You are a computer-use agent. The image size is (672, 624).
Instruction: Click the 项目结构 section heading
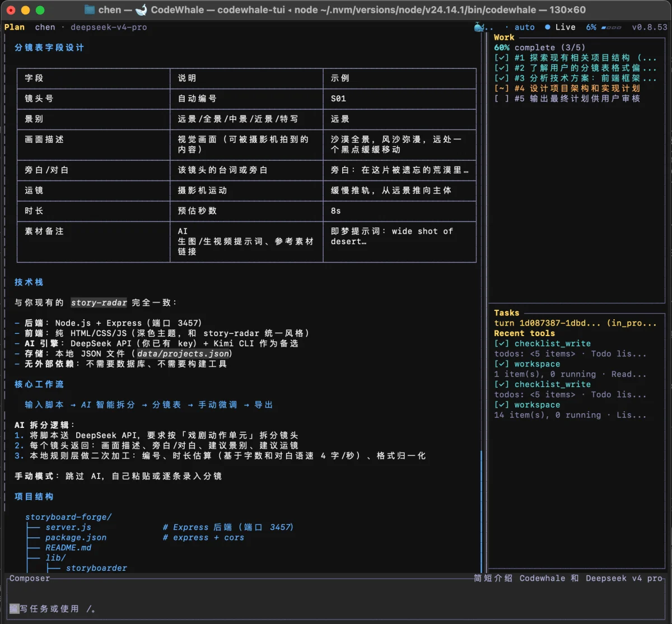tap(34, 496)
